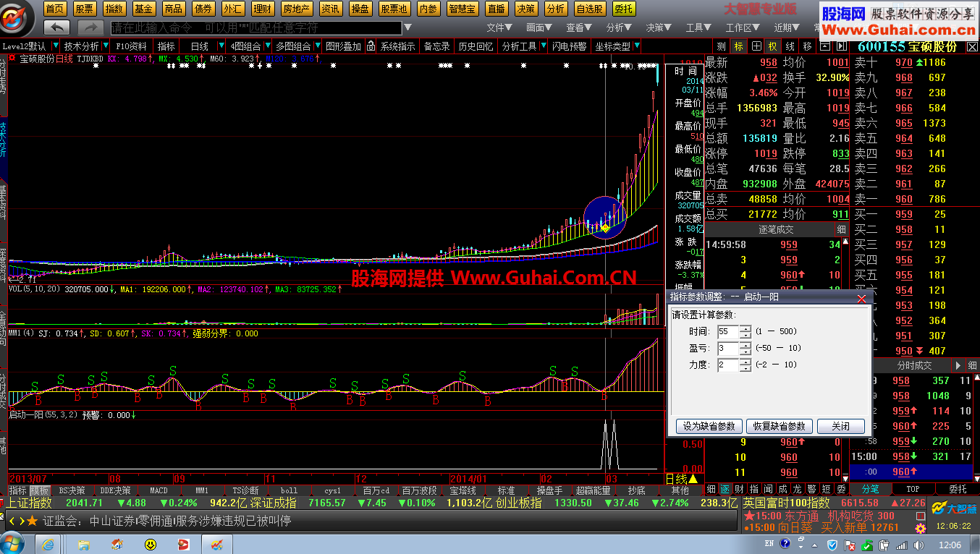Go back with the left arrow button
This screenshot has height=554, width=980.
(56, 27)
